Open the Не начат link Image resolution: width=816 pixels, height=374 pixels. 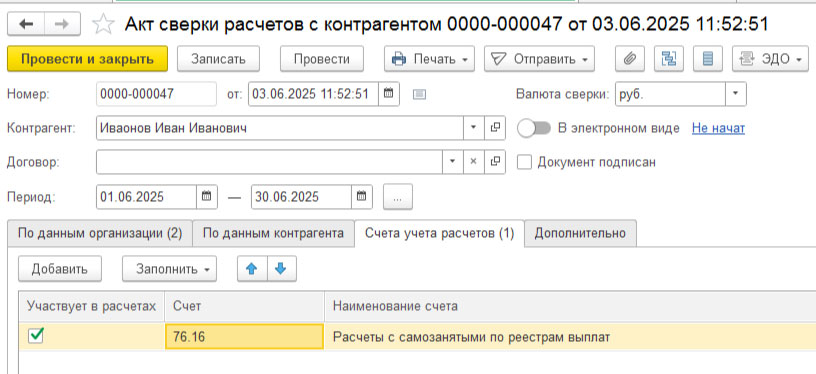point(718,128)
